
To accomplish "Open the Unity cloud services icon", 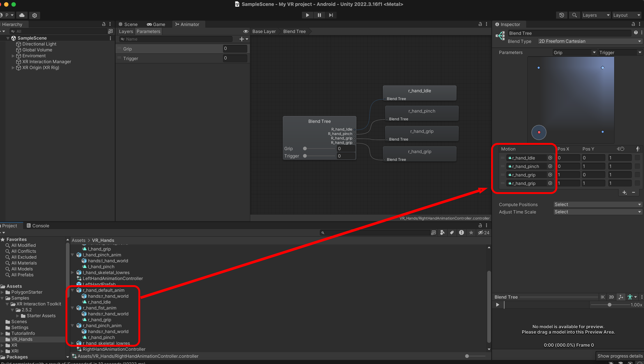I will pos(22,15).
